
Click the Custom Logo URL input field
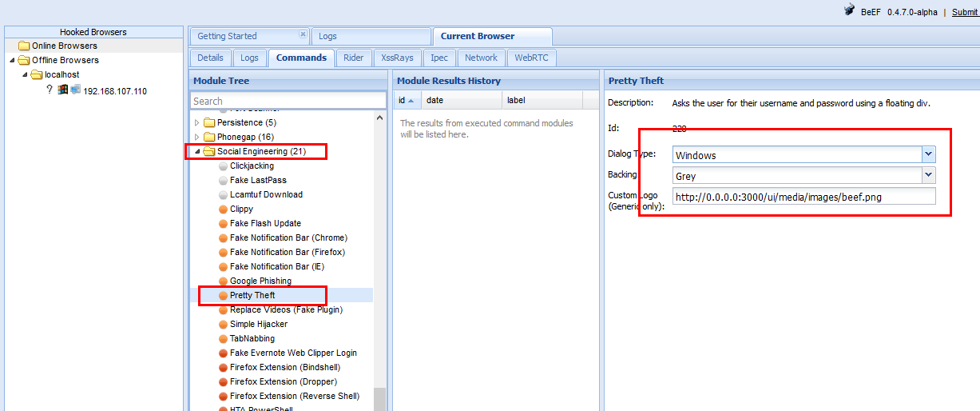pos(803,196)
